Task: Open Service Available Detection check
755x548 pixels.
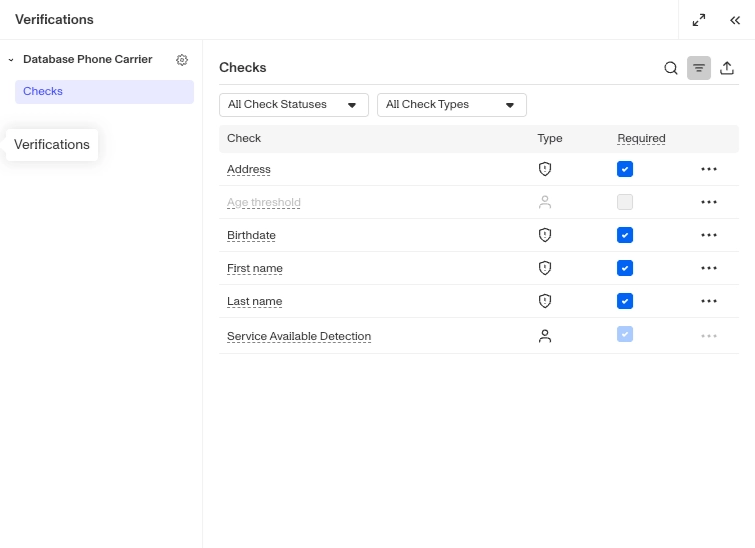Action: coord(298,337)
